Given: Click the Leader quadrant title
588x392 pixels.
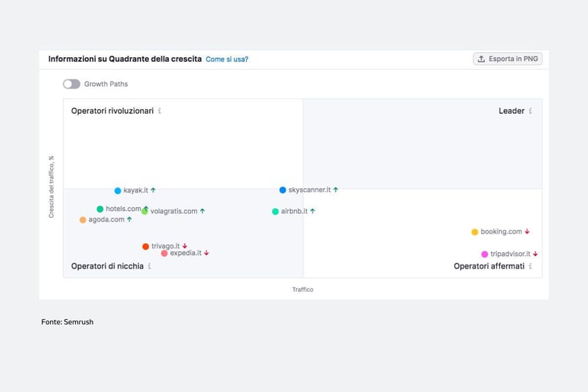Looking at the screenshot, I should 512,110.
